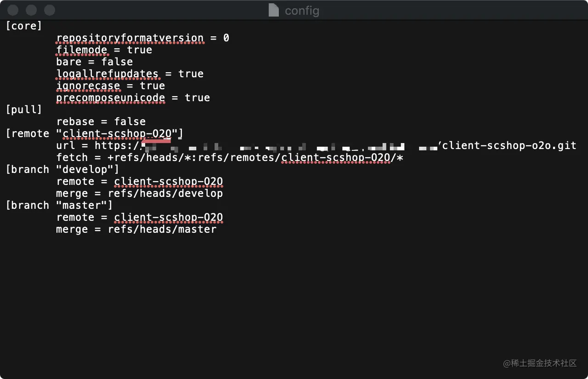Viewport: 588px width, 379px height.
Task: Click merge = refs/heads/develop line
Action: [x=140, y=193]
